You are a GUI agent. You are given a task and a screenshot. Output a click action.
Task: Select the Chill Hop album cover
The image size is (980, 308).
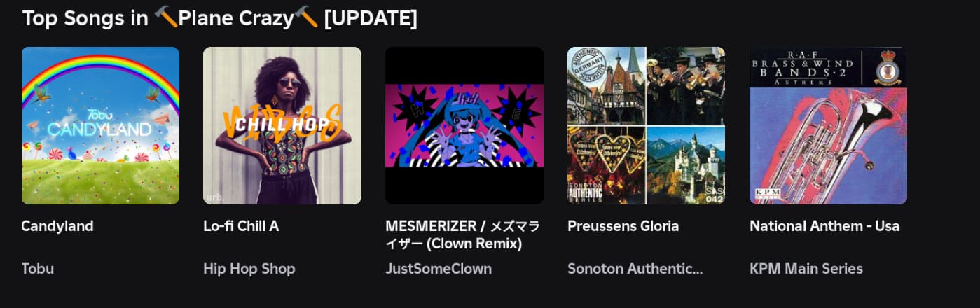[282, 125]
